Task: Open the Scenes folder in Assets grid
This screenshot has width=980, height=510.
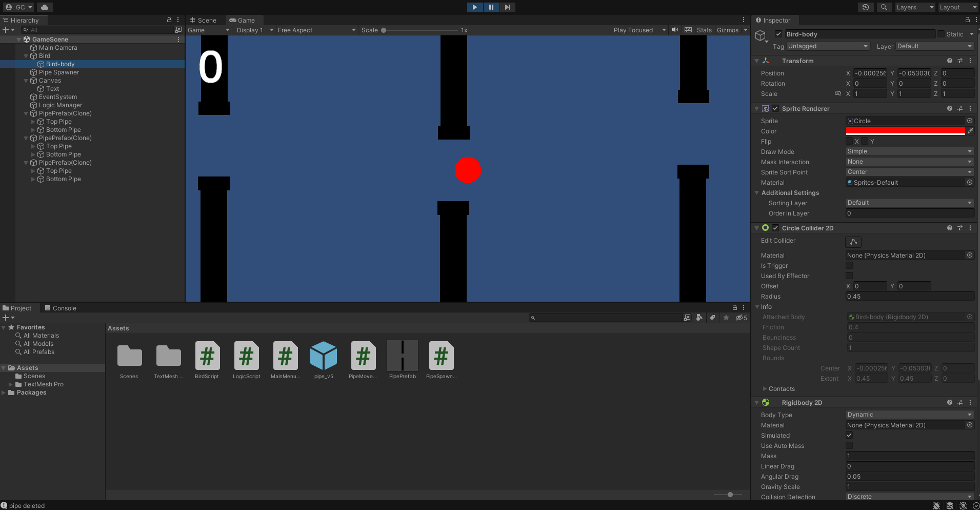Action: 129,360
